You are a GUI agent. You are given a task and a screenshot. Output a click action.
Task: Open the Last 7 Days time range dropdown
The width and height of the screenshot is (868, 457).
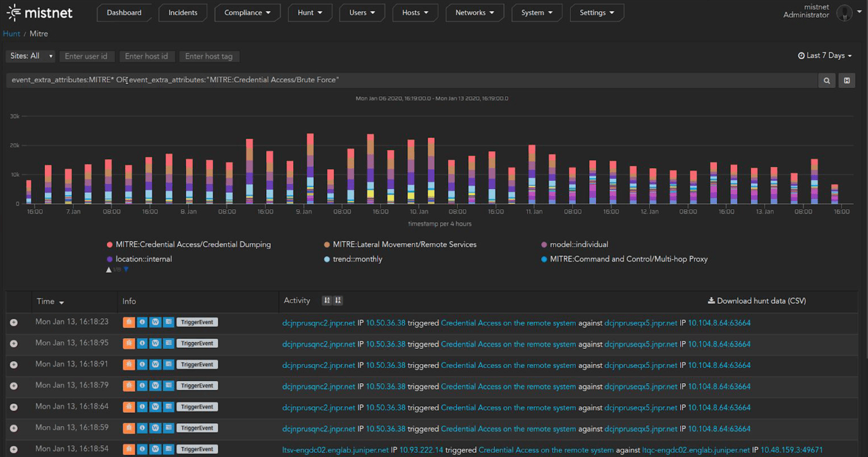[x=825, y=56]
